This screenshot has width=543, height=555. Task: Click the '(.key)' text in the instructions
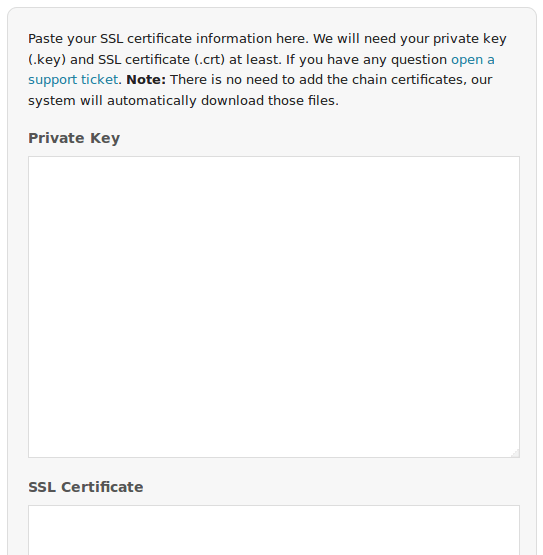(47, 59)
